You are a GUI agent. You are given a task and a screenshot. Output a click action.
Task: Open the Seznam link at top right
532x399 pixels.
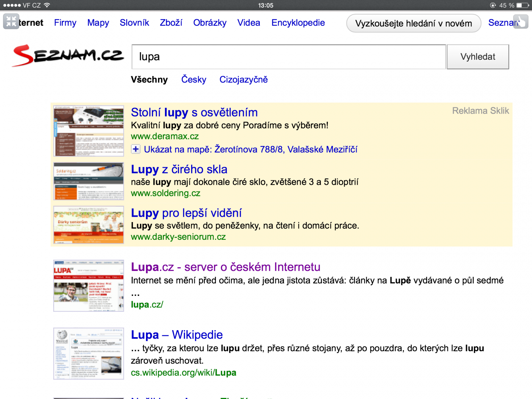coord(501,23)
